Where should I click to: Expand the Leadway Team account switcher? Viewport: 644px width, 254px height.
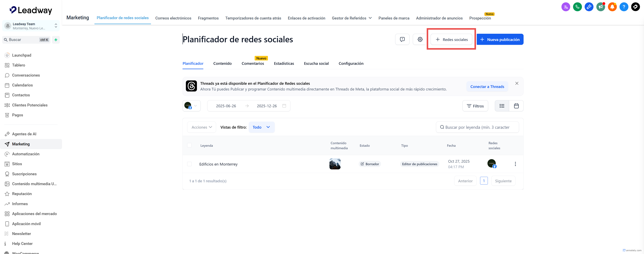[x=31, y=26]
